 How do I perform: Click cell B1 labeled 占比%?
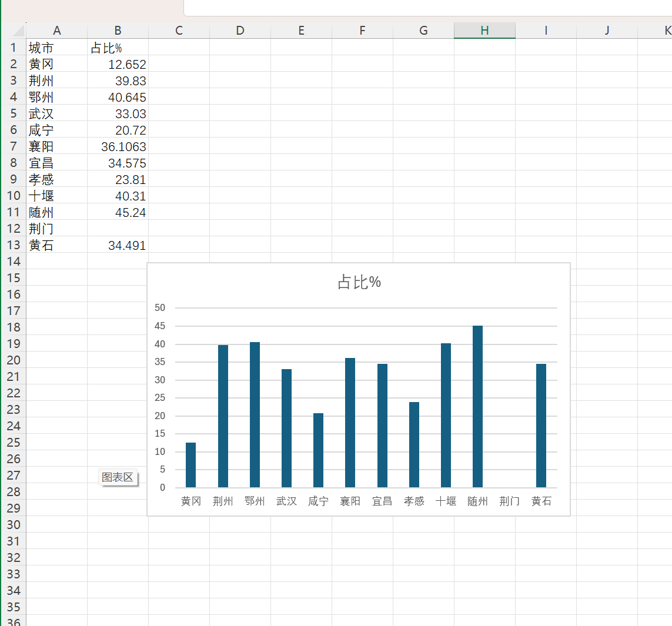tap(118, 48)
